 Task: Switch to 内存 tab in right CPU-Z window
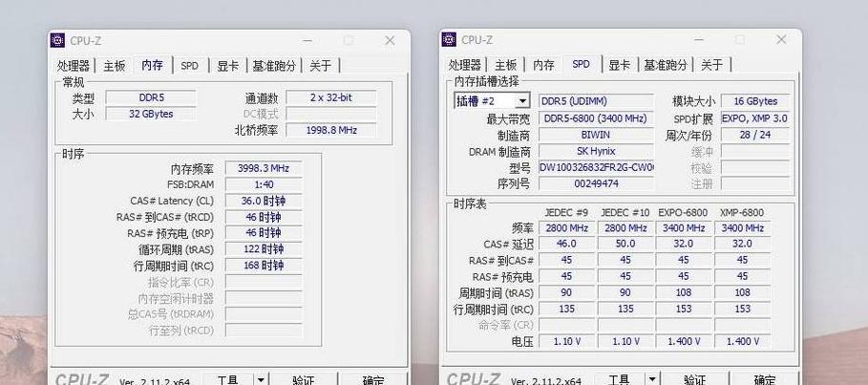543,65
